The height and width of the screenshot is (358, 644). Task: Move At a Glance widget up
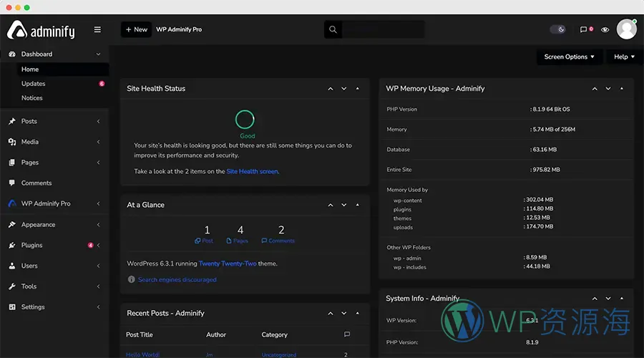tap(331, 205)
